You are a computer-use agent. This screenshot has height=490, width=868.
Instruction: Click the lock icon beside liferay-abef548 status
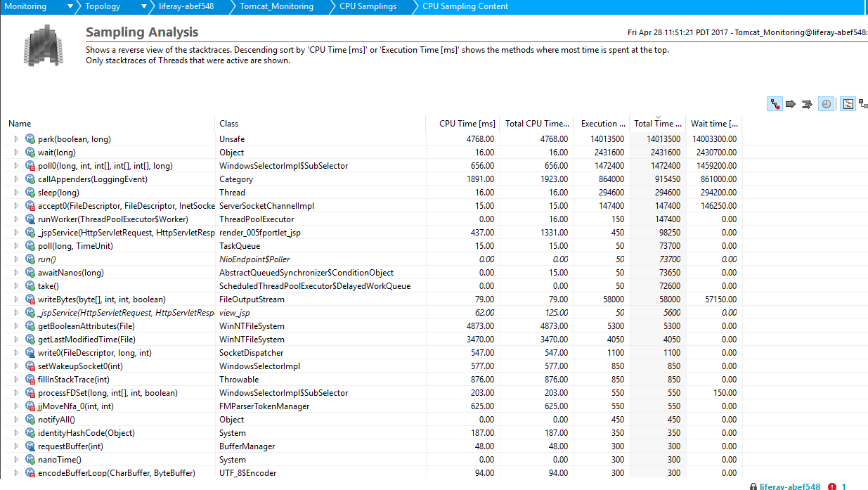coord(753,486)
